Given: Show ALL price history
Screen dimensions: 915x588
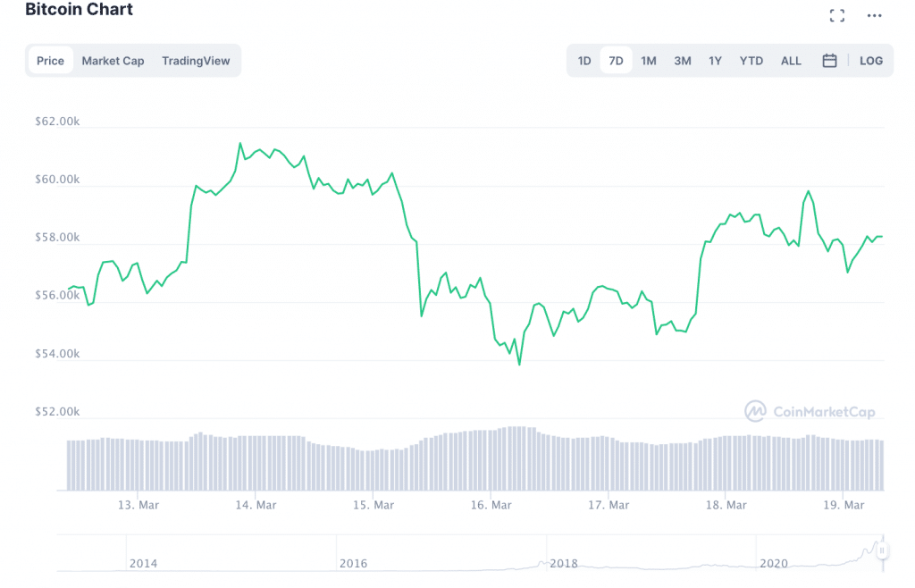Looking at the screenshot, I should pos(791,61).
